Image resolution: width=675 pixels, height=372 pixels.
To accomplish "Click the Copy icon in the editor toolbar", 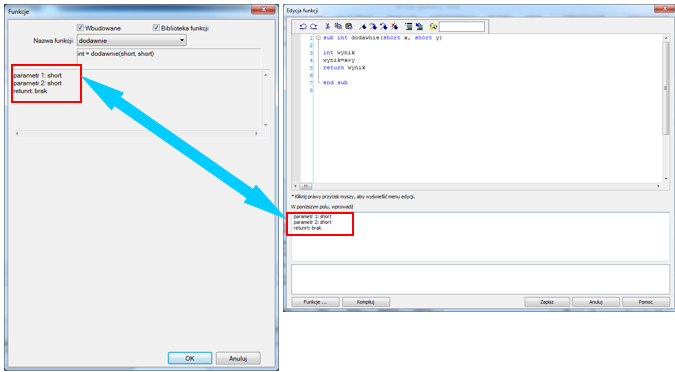I will [338, 27].
